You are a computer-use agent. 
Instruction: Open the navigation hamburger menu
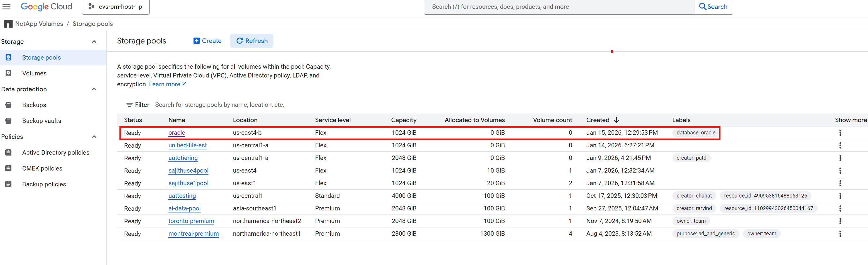point(6,6)
